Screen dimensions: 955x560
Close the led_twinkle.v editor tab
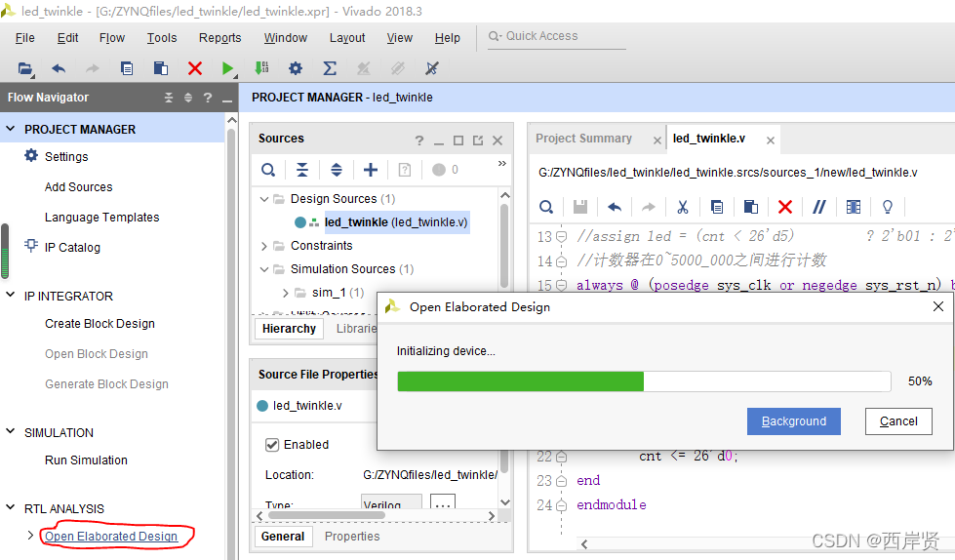pyautogui.click(x=771, y=140)
